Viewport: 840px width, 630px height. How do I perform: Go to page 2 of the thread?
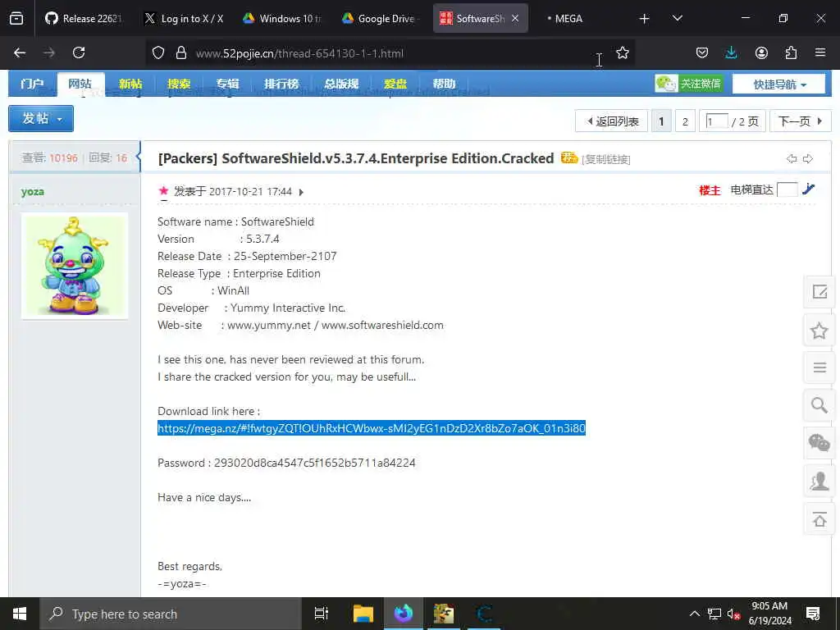[685, 121]
